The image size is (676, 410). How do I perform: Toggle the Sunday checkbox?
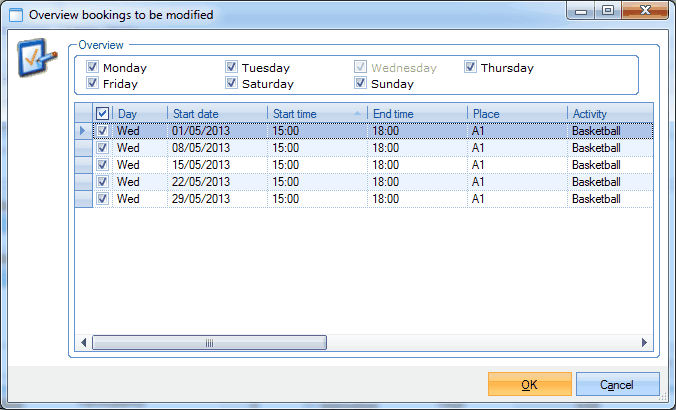coord(361,84)
